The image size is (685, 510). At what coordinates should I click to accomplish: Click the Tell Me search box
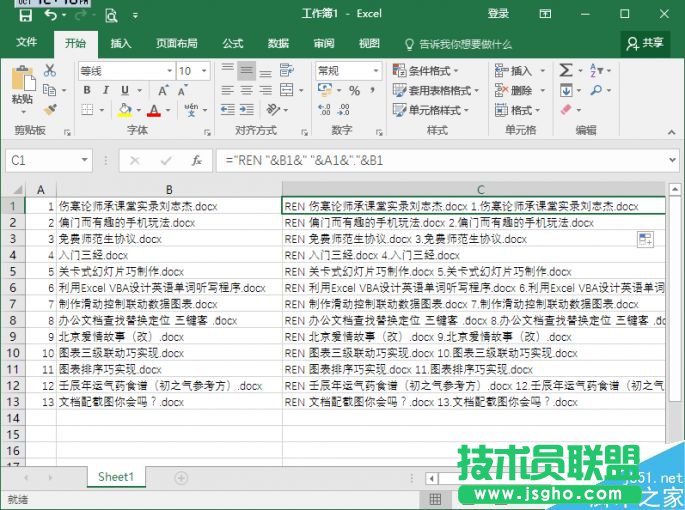tap(457, 44)
